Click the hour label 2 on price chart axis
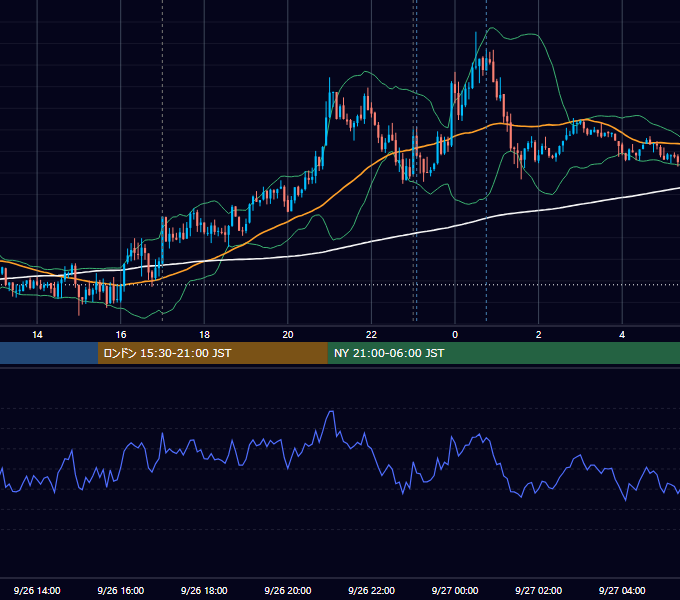 539,335
